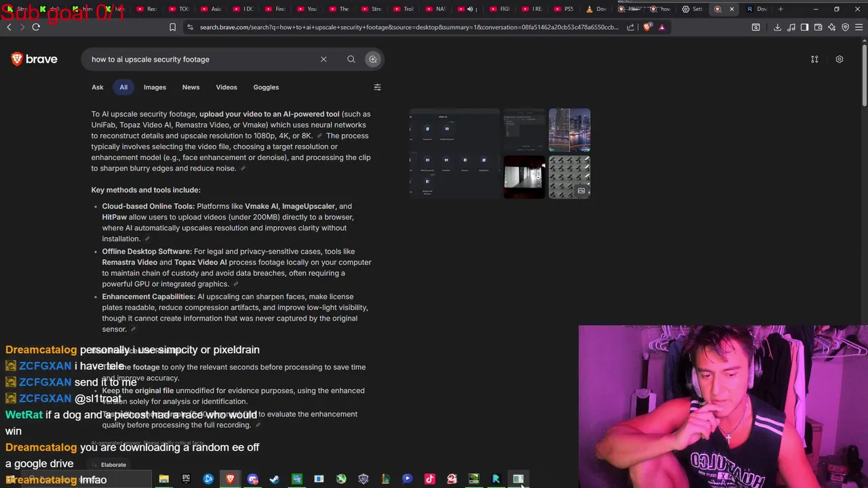The image size is (868, 488).
Task: Open TikTok from the taskbar
Action: 430,479
